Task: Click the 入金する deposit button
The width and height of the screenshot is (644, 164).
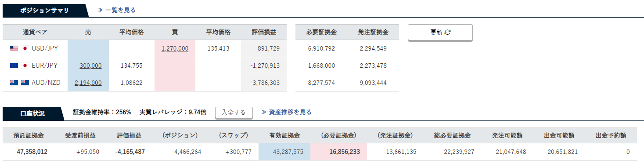Action: click(234, 113)
